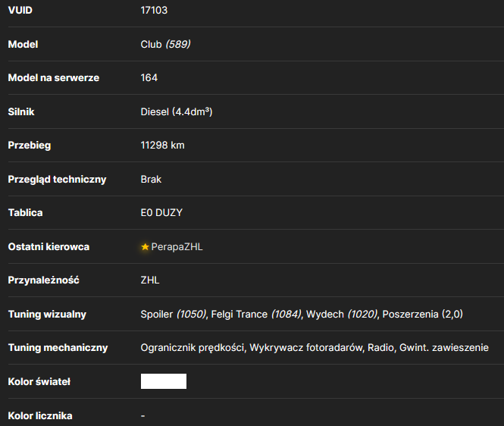Click the Przegląd techniczny label
The height and width of the screenshot is (426, 504).
[x=57, y=180]
